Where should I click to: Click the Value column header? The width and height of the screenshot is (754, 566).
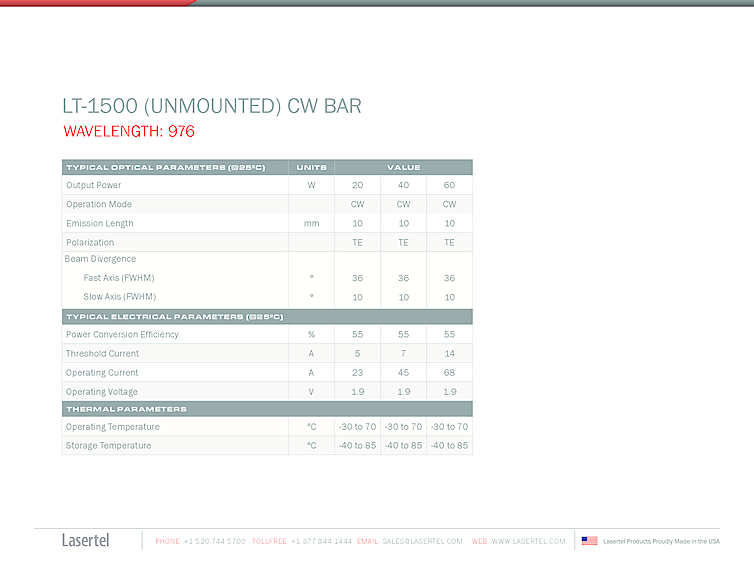(x=403, y=167)
